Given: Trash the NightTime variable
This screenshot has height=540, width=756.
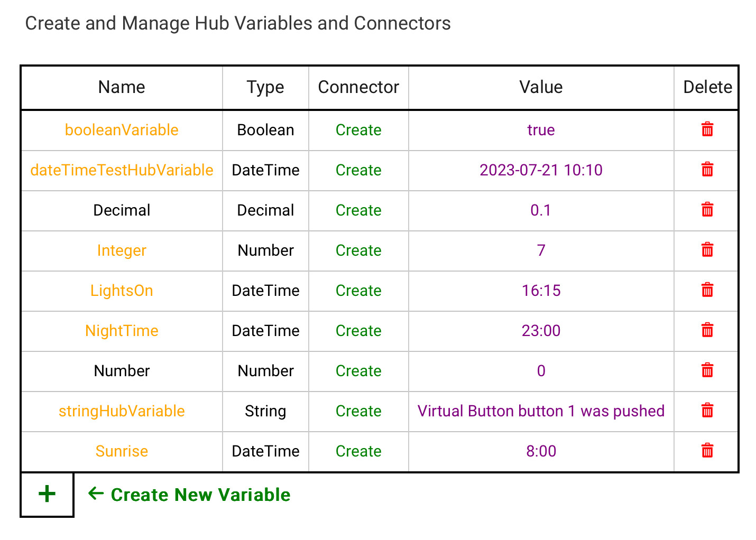Looking at the screenshot, I should tap(707, 330).
